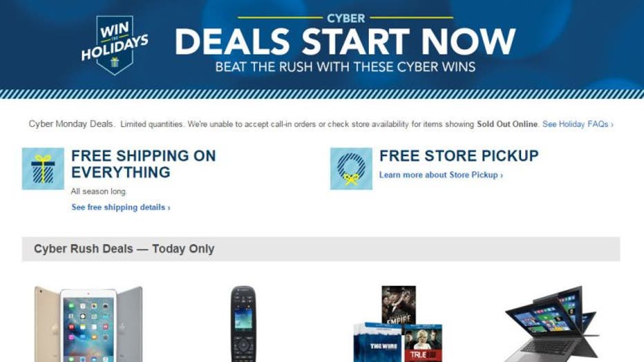Screen dimensions: 644x362
Task: Click the Free Shipping on Everything heading
Action: [143, 164]
